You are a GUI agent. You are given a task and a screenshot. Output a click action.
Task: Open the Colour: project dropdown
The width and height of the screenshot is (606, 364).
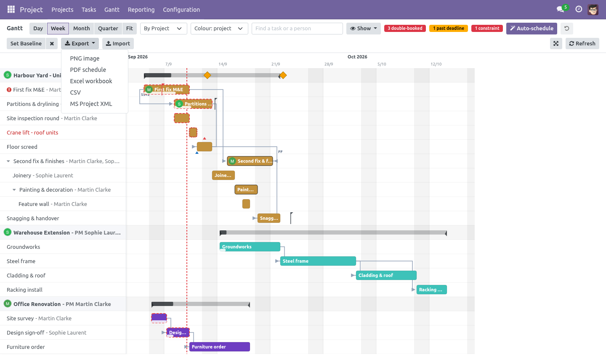(x=219, y=29)
